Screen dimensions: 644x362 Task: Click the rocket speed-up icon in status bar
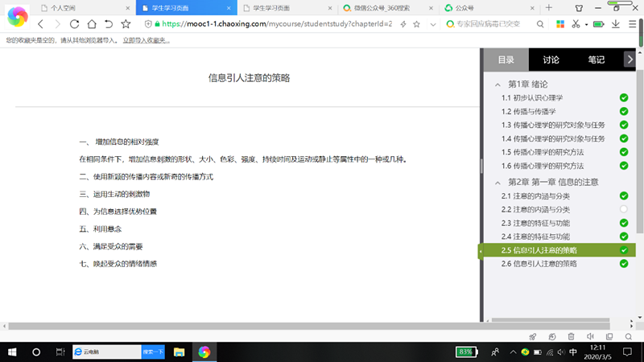(x=532, y=336)
